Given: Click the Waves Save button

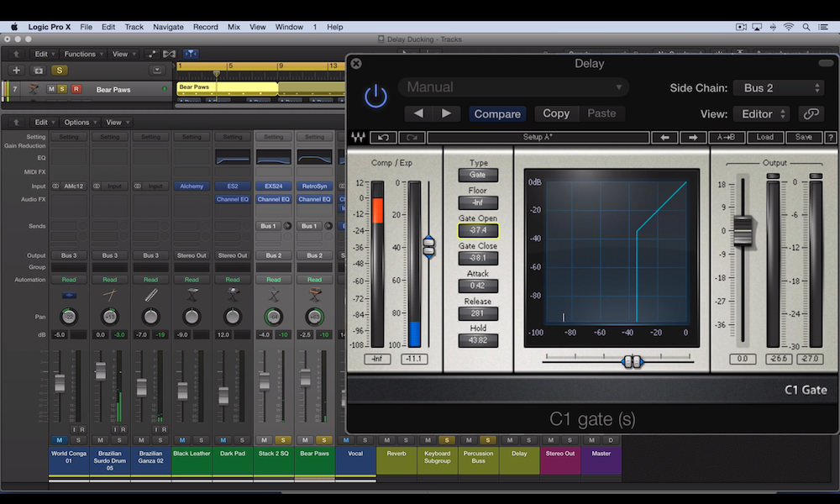Looking at the screenshot, I should (x=804, y=138).
